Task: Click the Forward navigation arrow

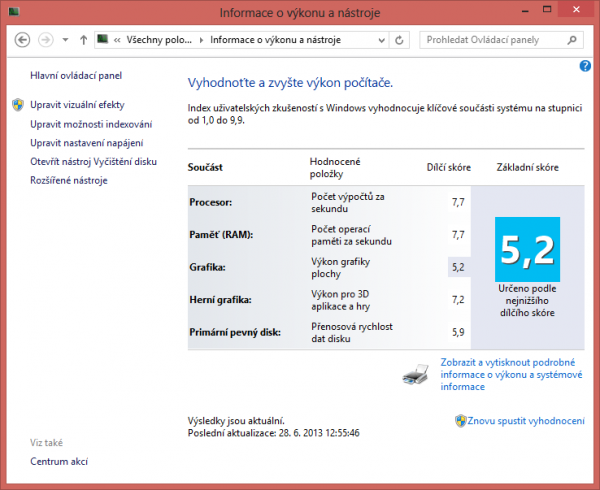Action: [46, 40]
